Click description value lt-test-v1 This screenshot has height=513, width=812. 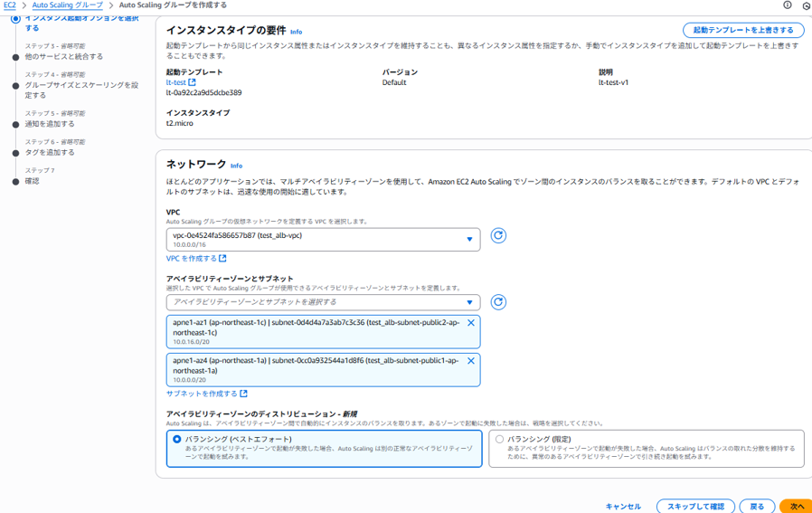[x=613, y=82]
